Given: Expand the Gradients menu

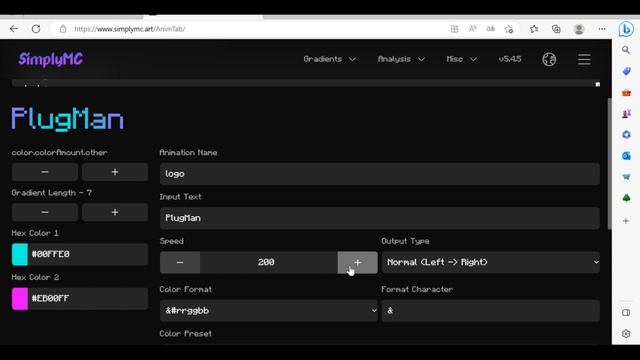Looking at the screenshot, I should pyautogui.click(x=329, y=59).
